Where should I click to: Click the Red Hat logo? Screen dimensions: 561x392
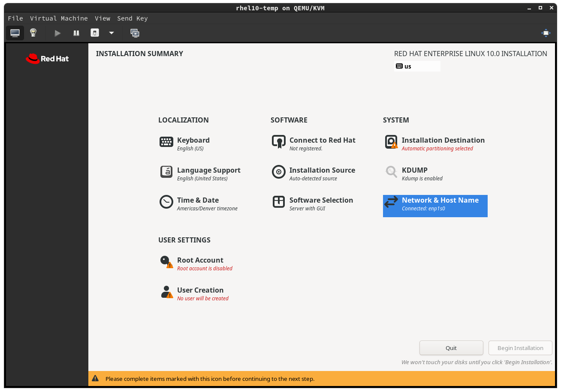(47, 59)
